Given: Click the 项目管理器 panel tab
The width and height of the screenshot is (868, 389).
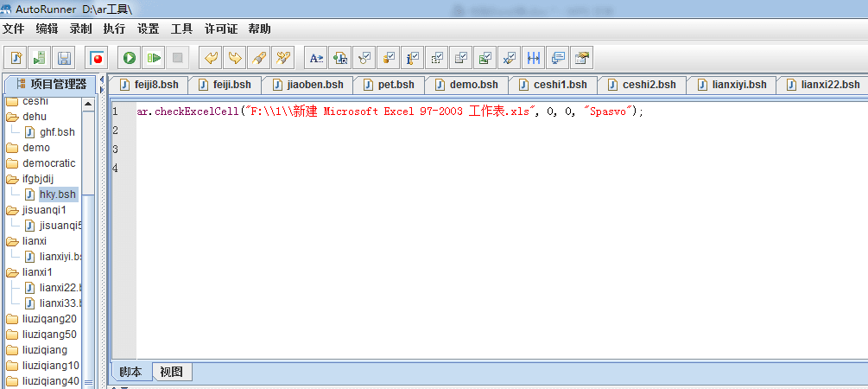Looking at the screenshot, I should coord(51,84).
